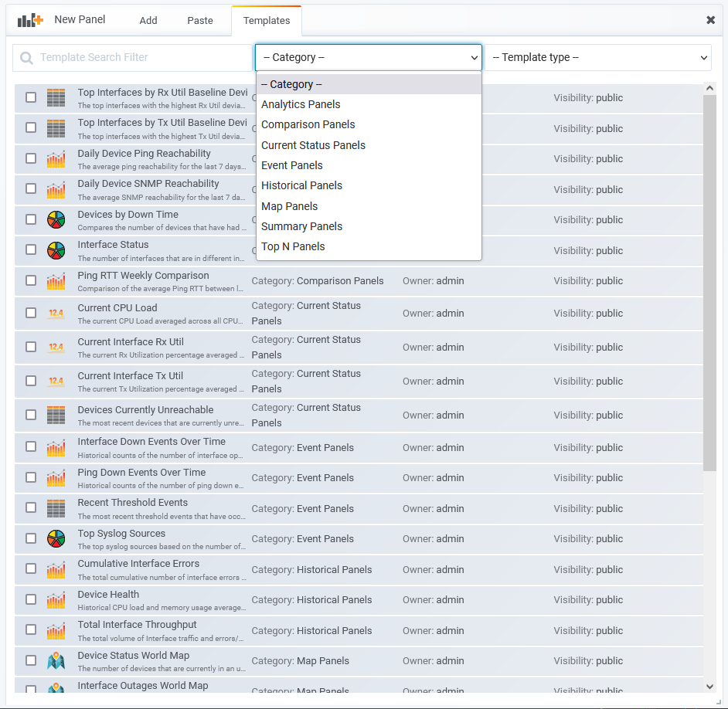
Task: Select the Daily Device Ping Reachability checkbox
Action: coord(31,158)
